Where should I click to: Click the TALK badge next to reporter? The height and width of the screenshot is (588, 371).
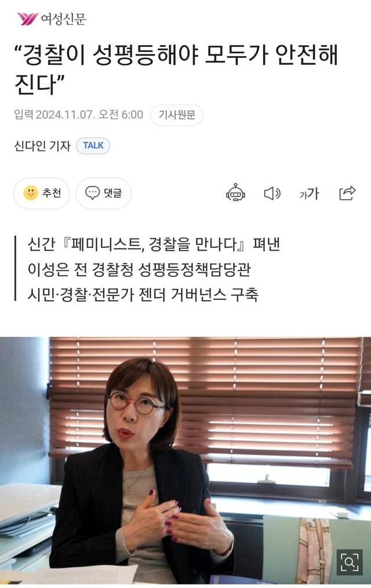pyautogui.click(x=93, y=145)
